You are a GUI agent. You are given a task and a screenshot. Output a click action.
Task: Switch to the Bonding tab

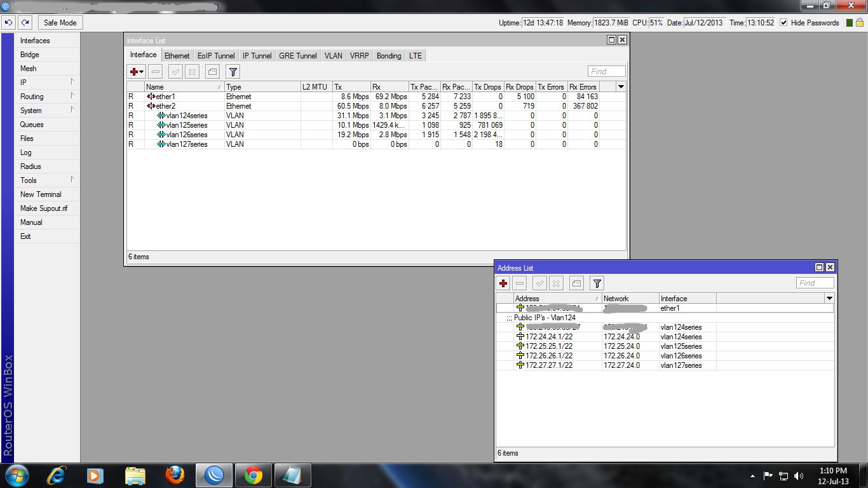(x=389, y=56)
